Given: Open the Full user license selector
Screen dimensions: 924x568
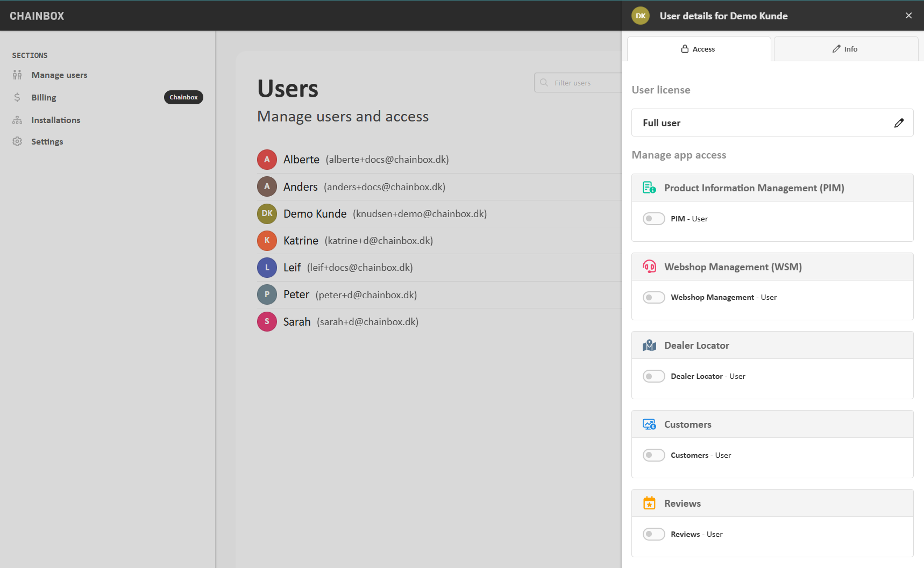Looking at the screenshot, I should pos(764,123).
